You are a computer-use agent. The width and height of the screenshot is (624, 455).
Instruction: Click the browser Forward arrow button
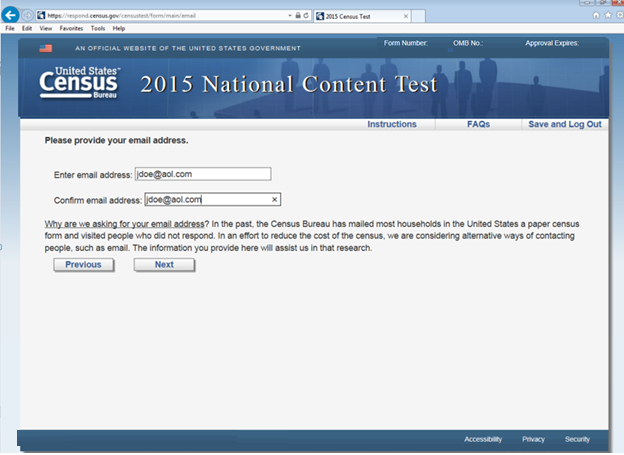point(27,16)
